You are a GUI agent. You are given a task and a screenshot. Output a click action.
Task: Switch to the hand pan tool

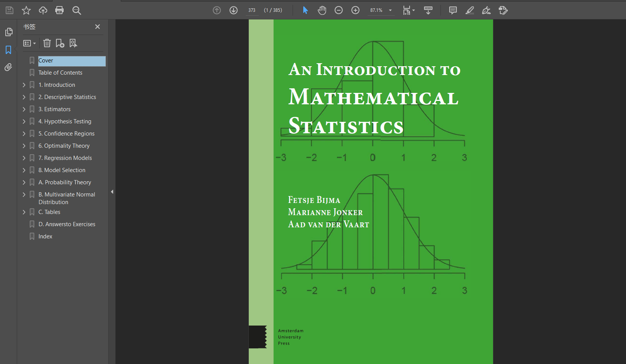click(322, 10)
